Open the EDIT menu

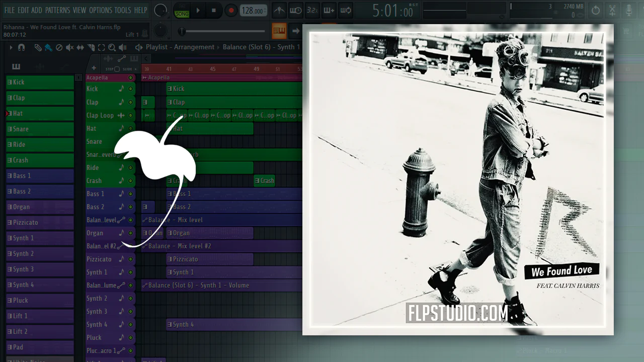pos(23,10)
